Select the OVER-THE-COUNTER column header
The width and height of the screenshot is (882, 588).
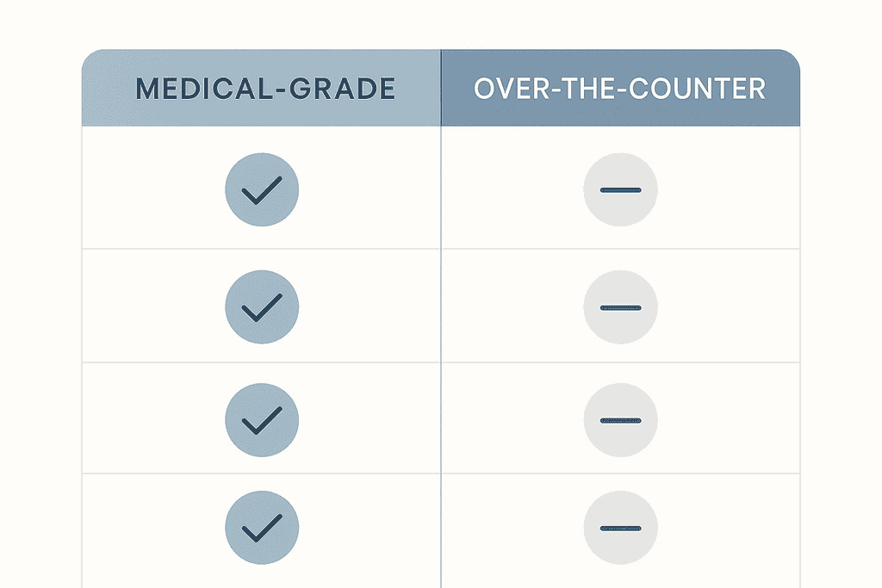tap(619, 89)
